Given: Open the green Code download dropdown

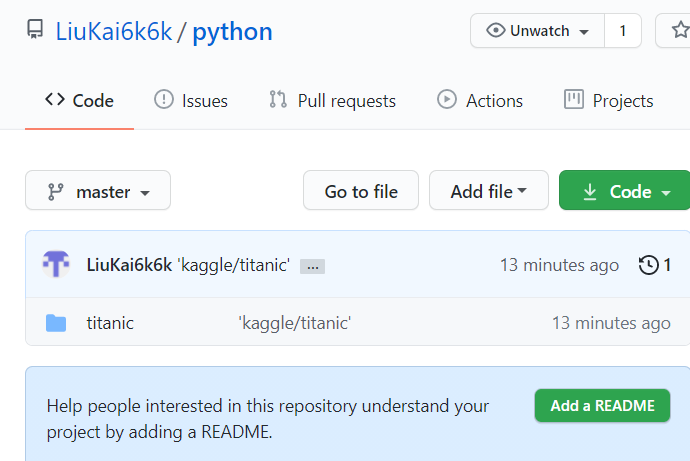Looking at the screenshot, I should tap(625, 190).
